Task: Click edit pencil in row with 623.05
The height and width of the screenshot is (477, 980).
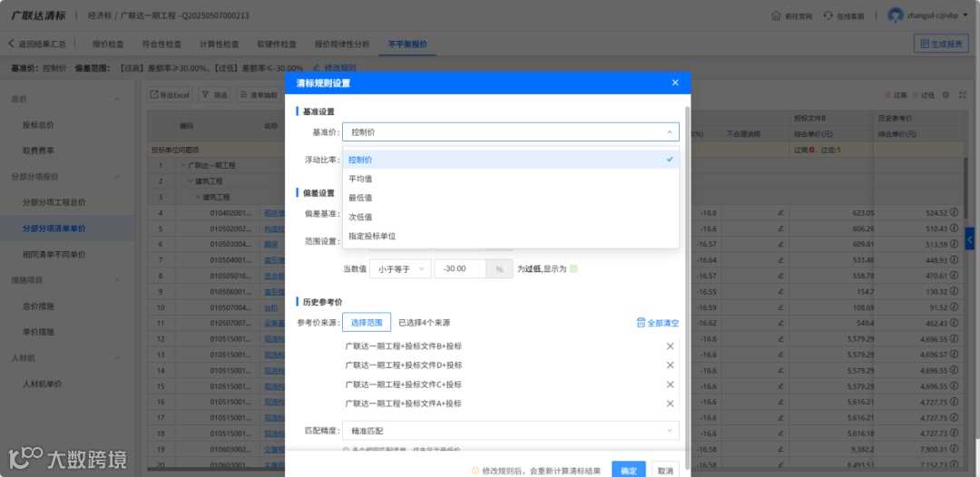Action: pyautogui.click(x=780, y=213)
